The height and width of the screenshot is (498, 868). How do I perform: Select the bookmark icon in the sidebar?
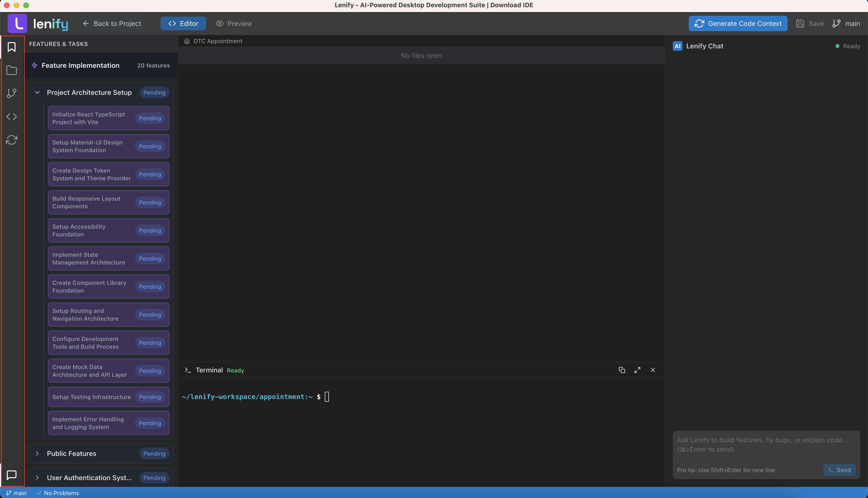pos(12,47)
